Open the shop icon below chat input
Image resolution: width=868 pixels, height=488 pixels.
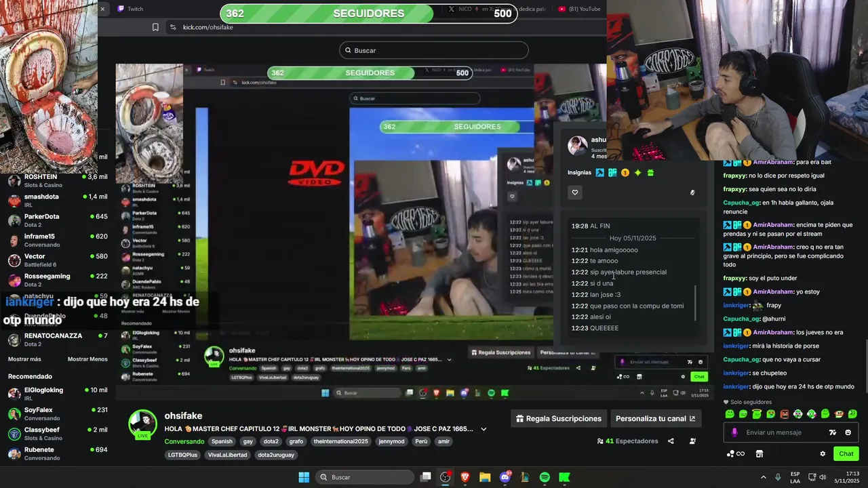[759, 453]
